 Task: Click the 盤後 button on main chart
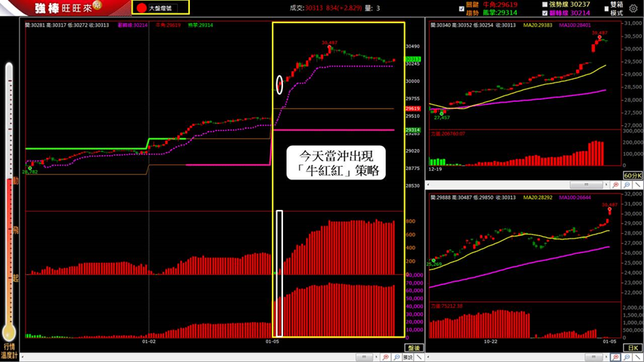(x=414, y=348)
